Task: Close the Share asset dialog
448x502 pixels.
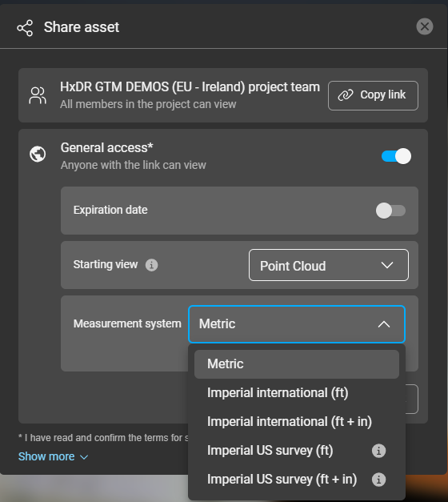Action: [x=425, y=26]
